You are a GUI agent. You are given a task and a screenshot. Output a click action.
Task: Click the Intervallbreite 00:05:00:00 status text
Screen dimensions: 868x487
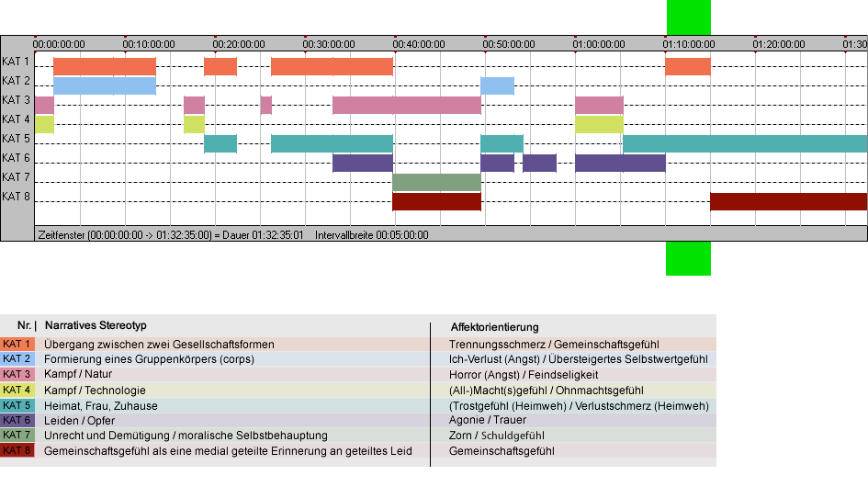coord(371,235)
